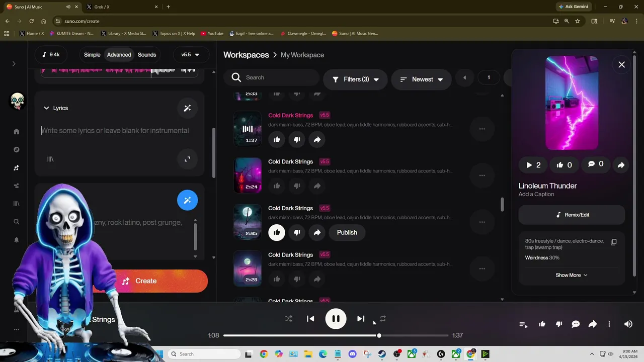Open the My Workspace breadcrumb

pos(302,55)
